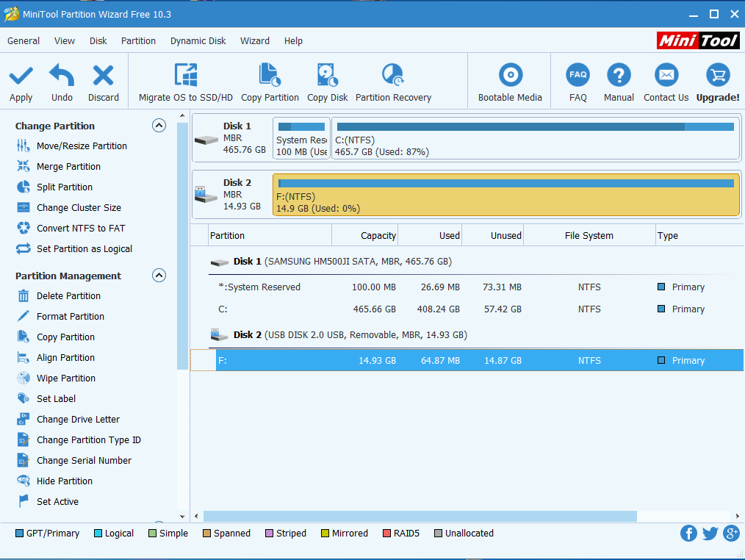Click the Apply checkmark icon

pos(21,76)
